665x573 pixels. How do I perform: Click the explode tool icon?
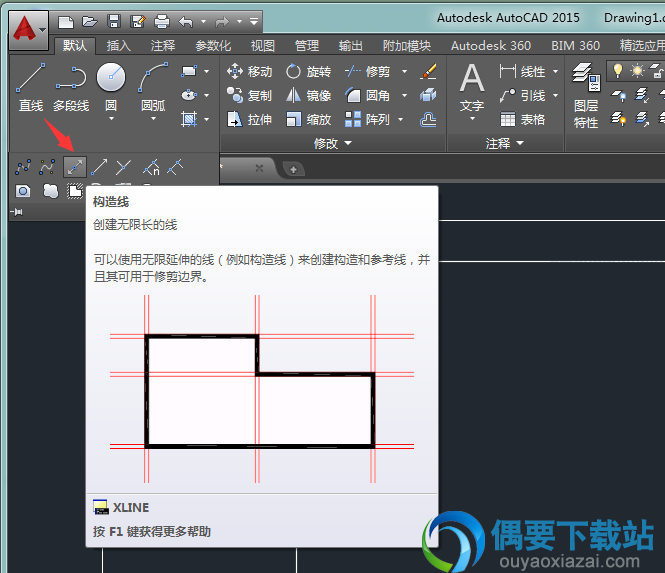(428, 95)
